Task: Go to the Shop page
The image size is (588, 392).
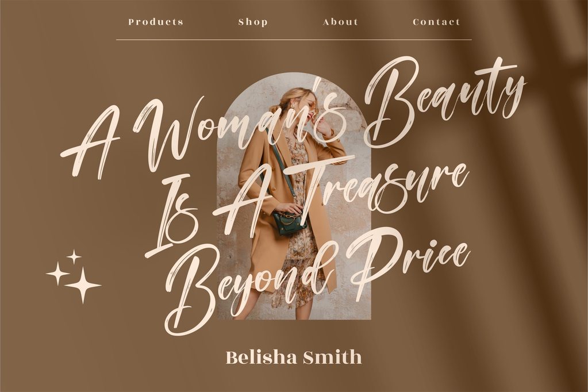Action: 253,22
